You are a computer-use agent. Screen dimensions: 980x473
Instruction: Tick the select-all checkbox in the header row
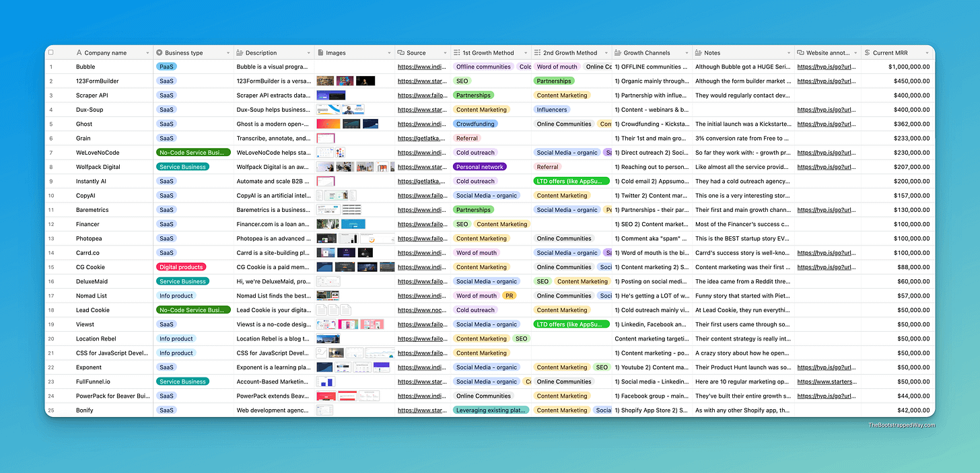pos(50,52)
